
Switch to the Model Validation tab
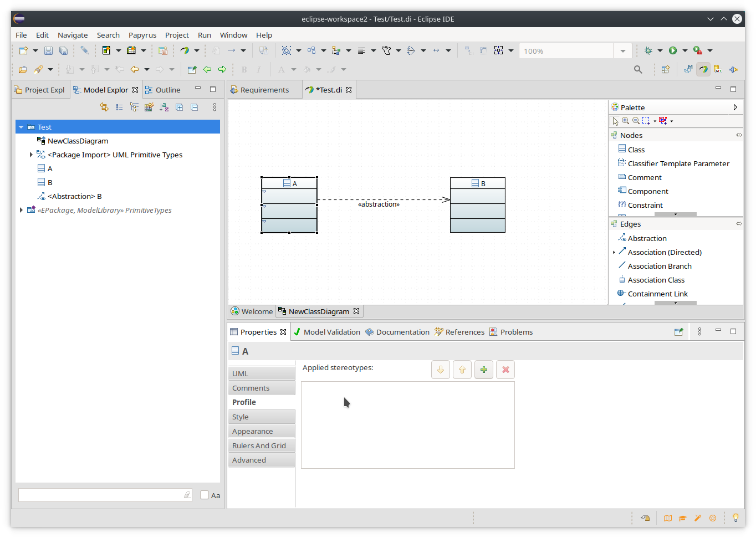coord(327,332)
